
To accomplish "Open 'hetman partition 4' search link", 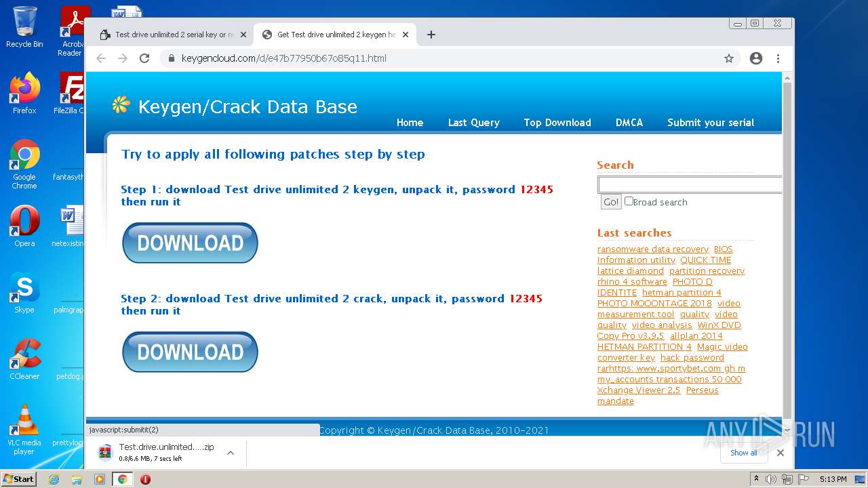I will point(682,293).
